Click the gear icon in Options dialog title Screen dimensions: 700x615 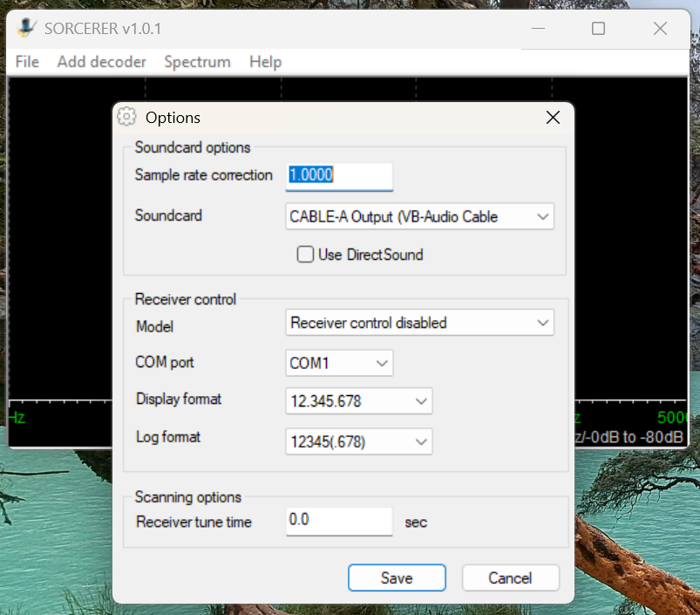127,118
